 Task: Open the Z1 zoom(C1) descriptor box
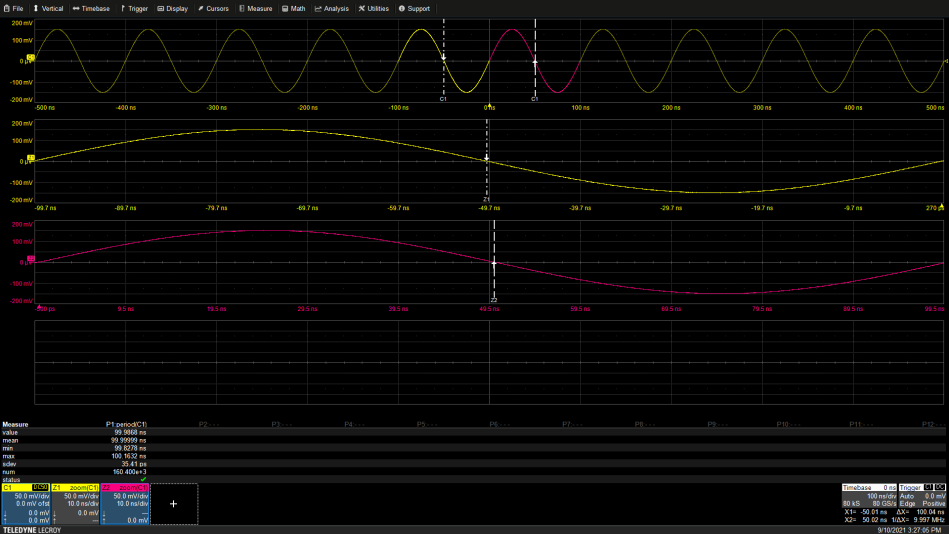(75, 504)
